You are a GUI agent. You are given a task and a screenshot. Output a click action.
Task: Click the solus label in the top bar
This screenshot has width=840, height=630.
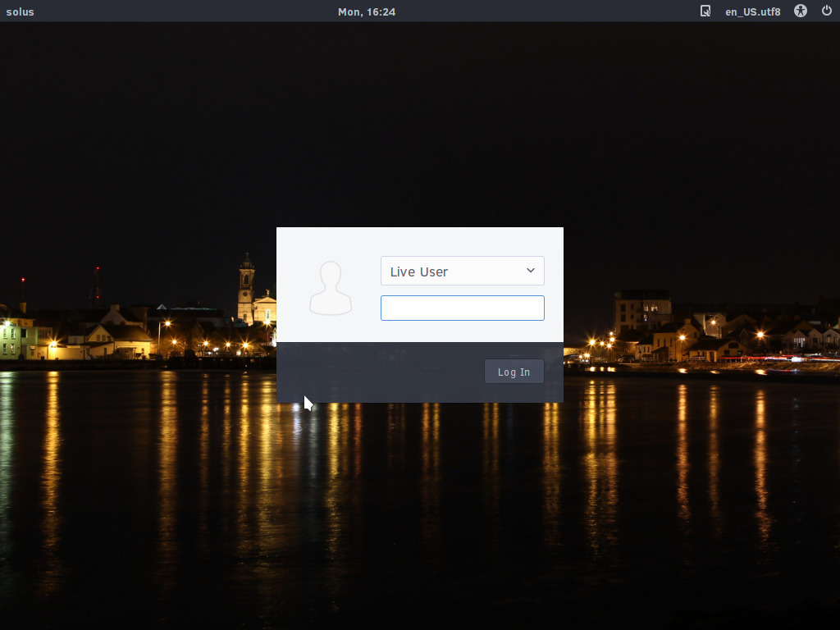point(20,11)
